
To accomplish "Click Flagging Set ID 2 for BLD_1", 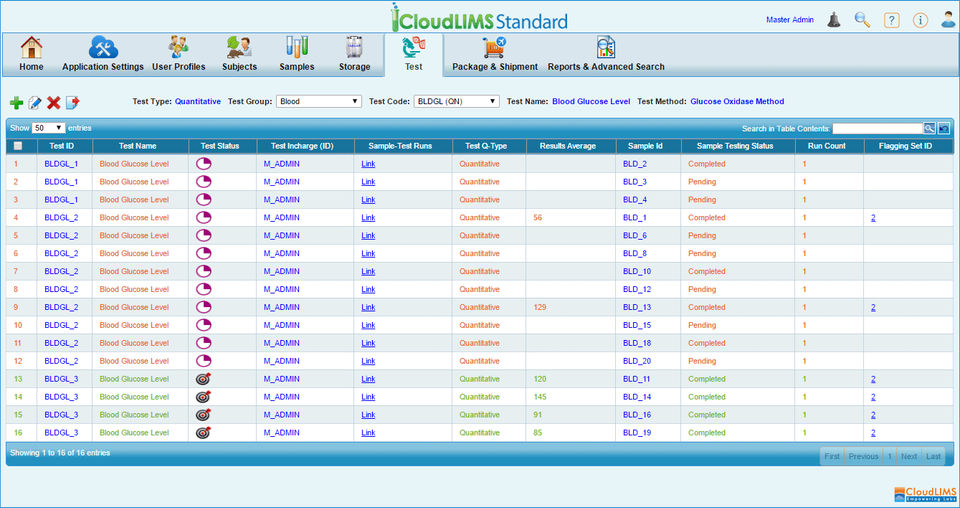I will point(873,218).
